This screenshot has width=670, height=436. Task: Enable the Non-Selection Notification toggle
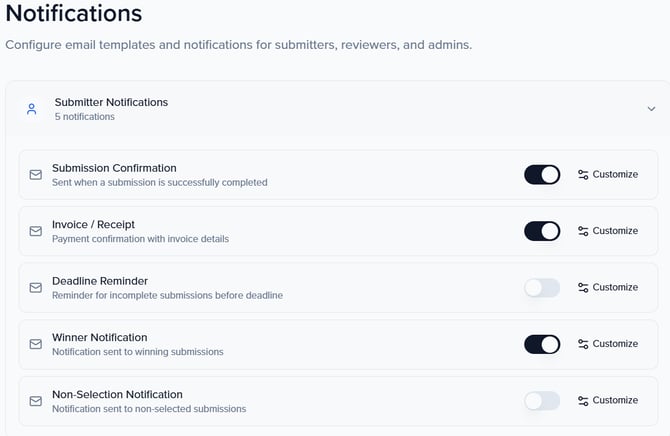(x=542, y=401)
